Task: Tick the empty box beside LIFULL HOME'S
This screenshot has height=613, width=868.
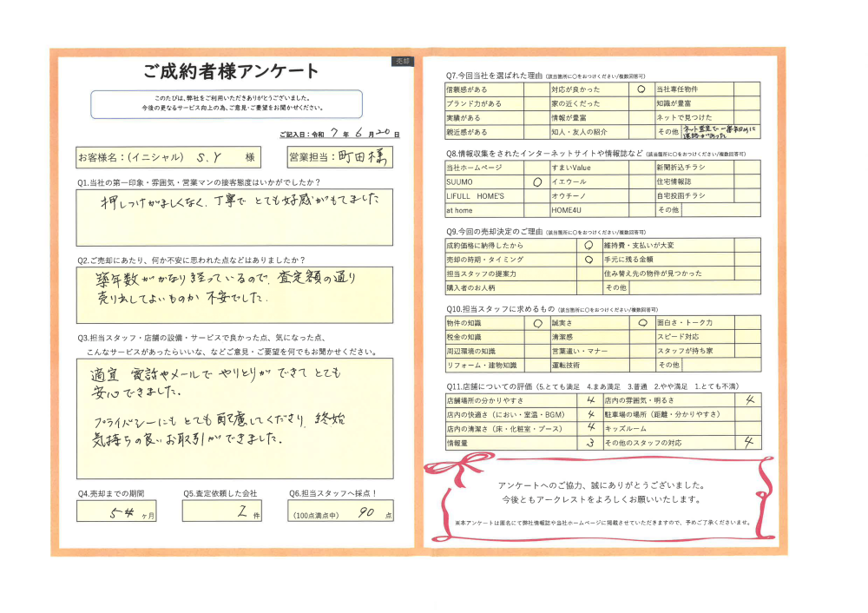Action: point(536,196)
